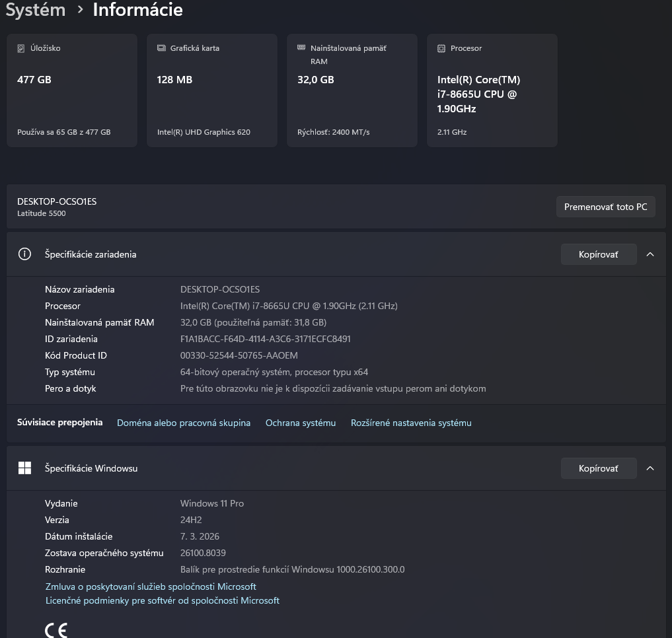Click the storage icon beside Úložisko
This screenshot has height=638, width=672.
click(x=21, y=48)
